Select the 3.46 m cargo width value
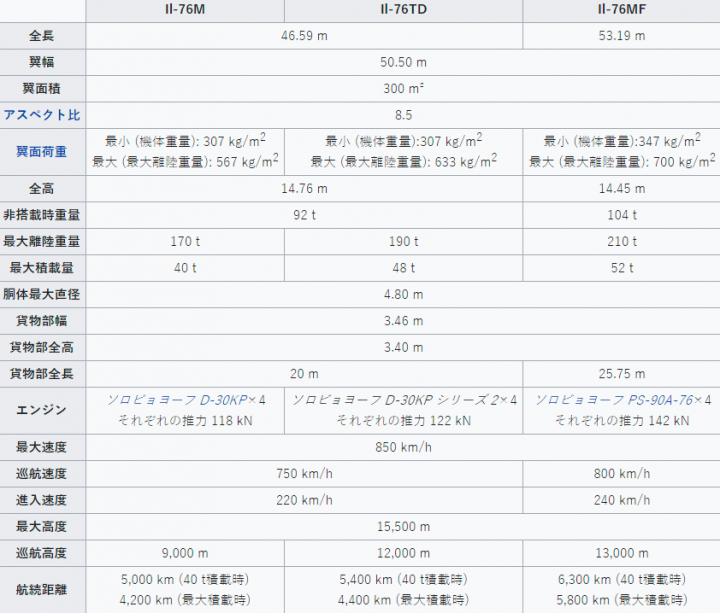 point(404,321)
